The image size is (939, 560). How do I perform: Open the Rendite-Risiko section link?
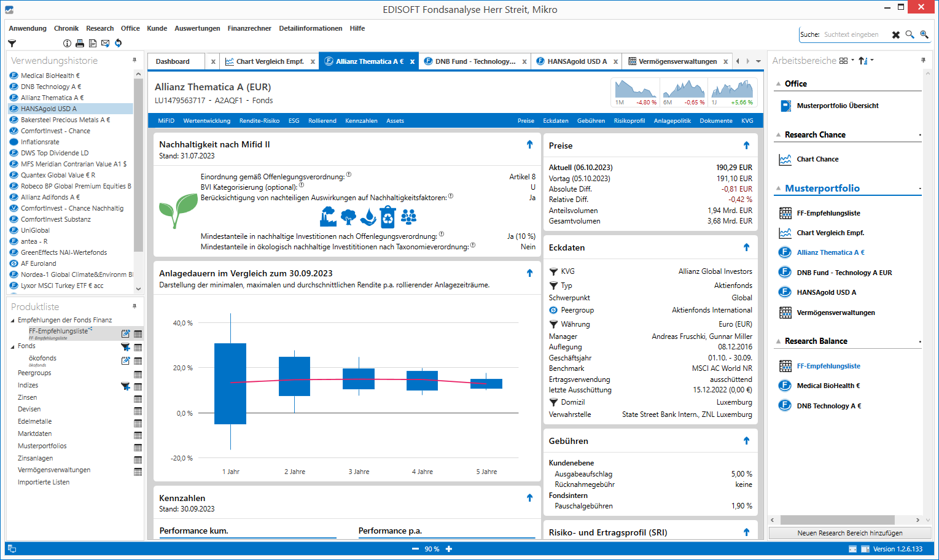click(x=259, y=121)
